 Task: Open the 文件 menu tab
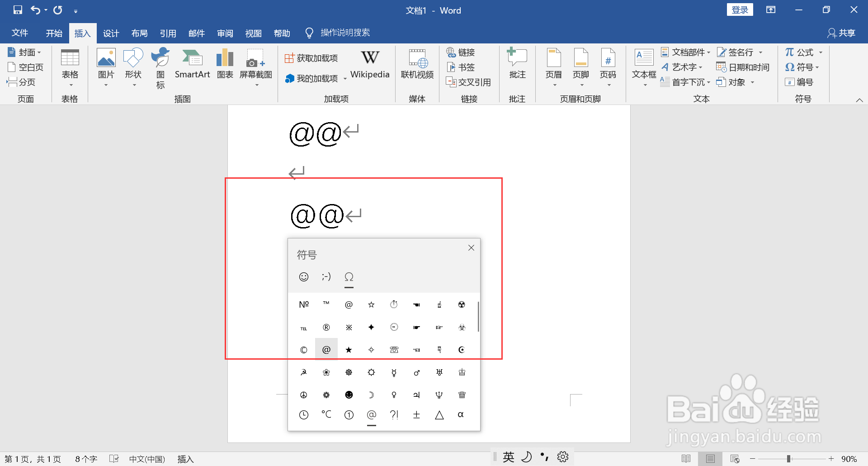(x=20, y=33)
